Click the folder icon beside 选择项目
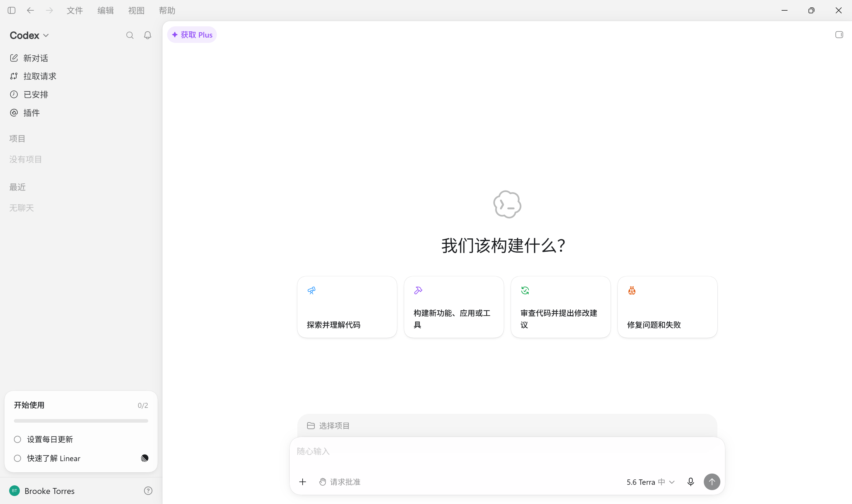This screenshot has height=504, width=852. coord(311,426)
